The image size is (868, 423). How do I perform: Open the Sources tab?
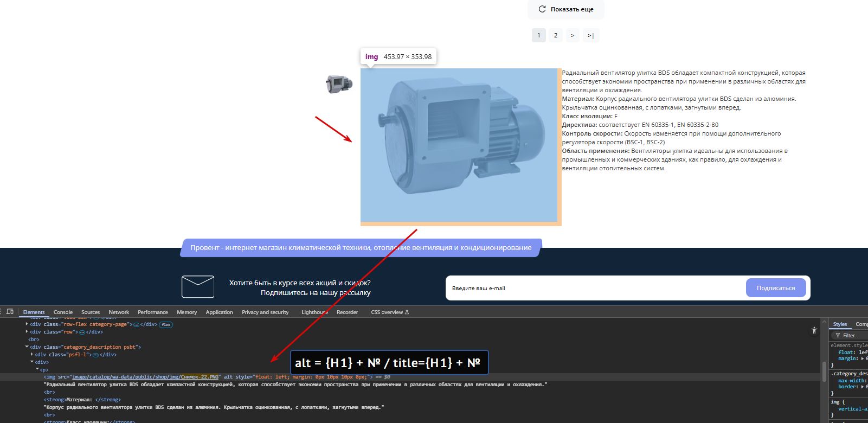tap(91, 312)
